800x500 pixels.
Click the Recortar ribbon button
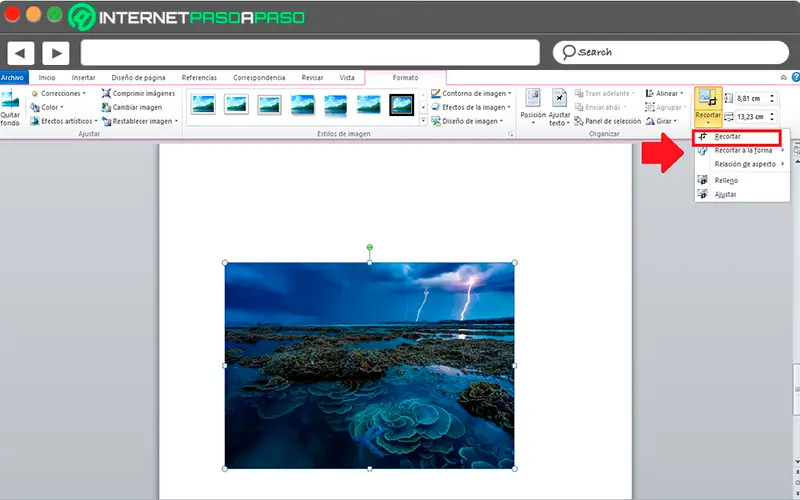click(708, 107)
